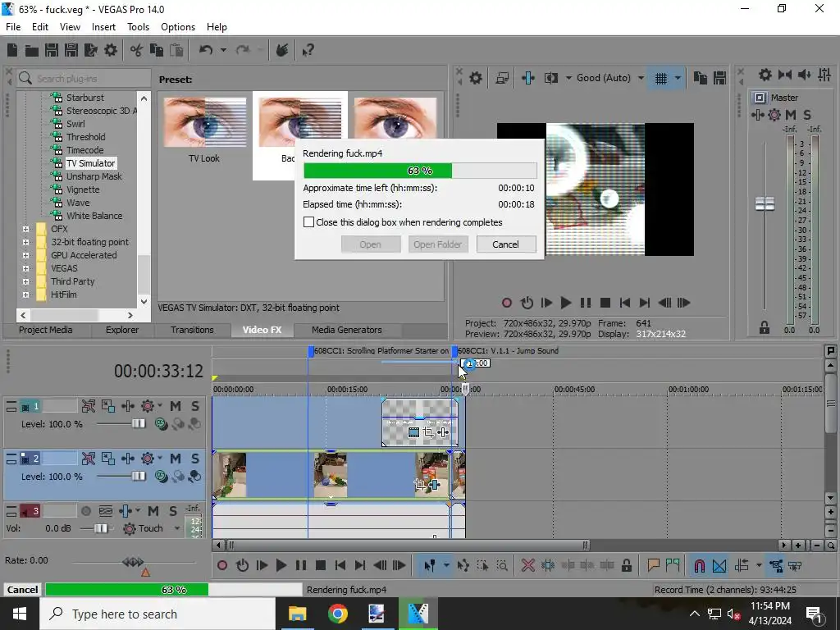
Task: Toggle auto crossfades icon
Action: (x=719, y=565)
